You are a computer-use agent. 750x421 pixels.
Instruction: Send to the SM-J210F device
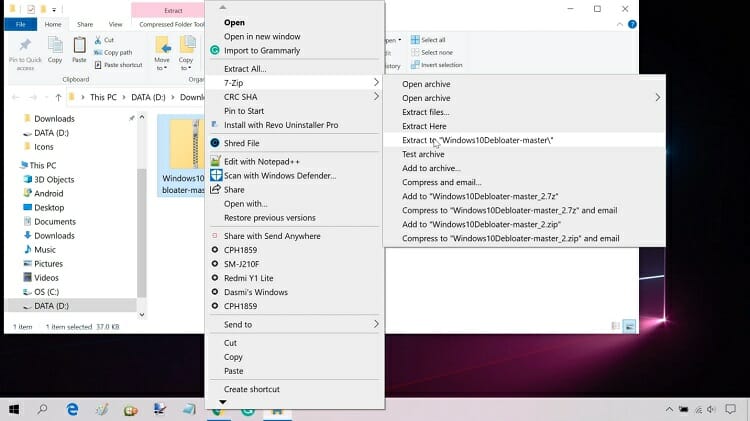pyautogui.click(x=242, y=264)
